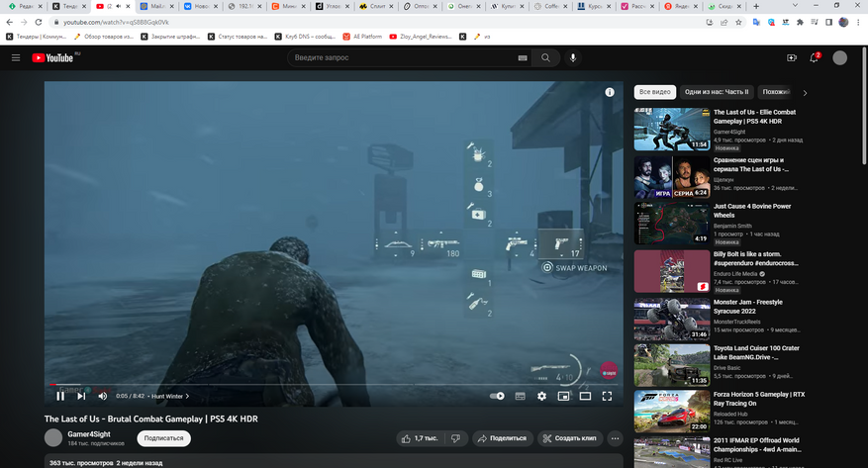Viewport: 868px width, 468px height.
Task: Switch to theater mode
Action: (585, 396)
